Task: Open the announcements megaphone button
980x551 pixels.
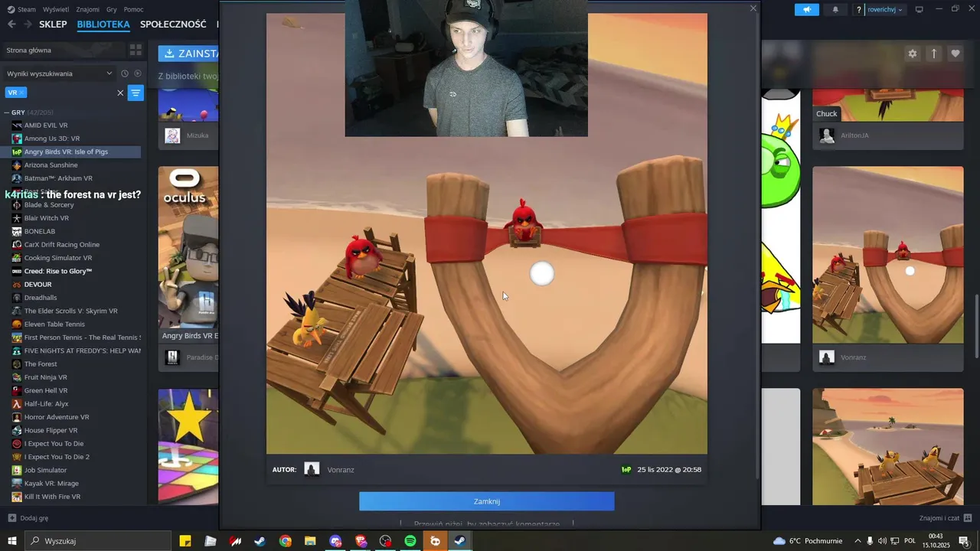Action: (807, 9)
